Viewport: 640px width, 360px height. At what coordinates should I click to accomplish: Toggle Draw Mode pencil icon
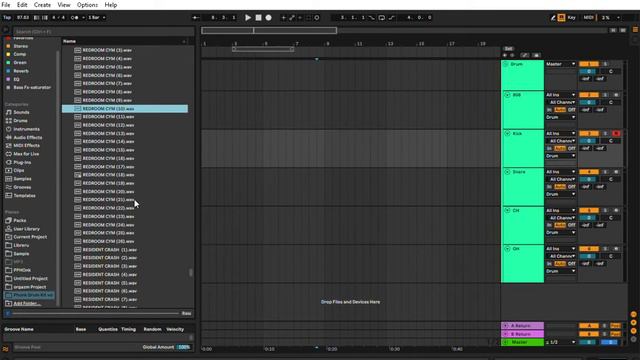553,18
